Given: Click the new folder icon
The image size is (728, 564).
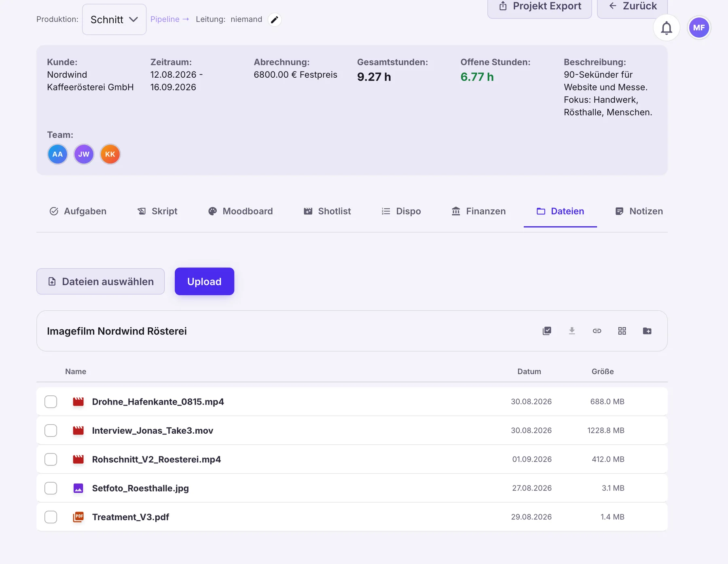Looking at the screenshot, I should click(x=647, y=331).
